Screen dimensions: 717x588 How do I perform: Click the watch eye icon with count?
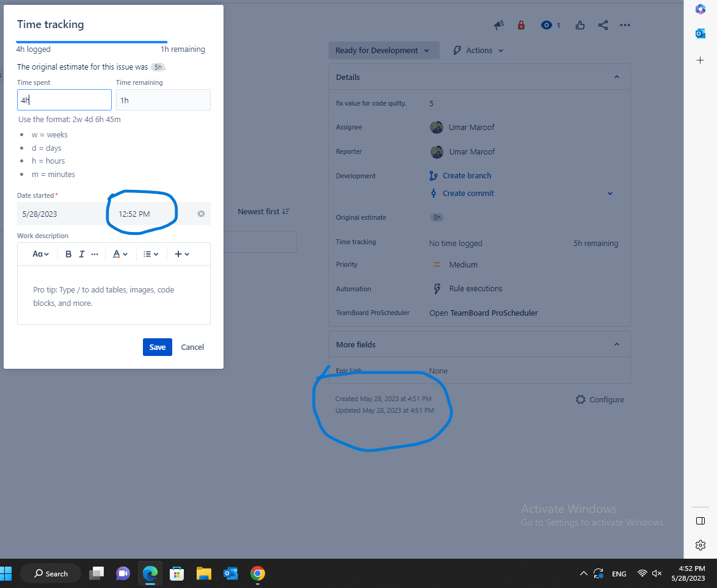[x=547, y=25]
